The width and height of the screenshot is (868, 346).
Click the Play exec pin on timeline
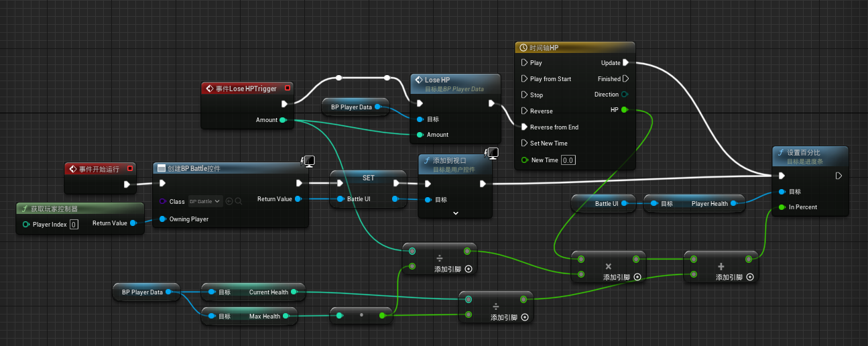[525, 63]
